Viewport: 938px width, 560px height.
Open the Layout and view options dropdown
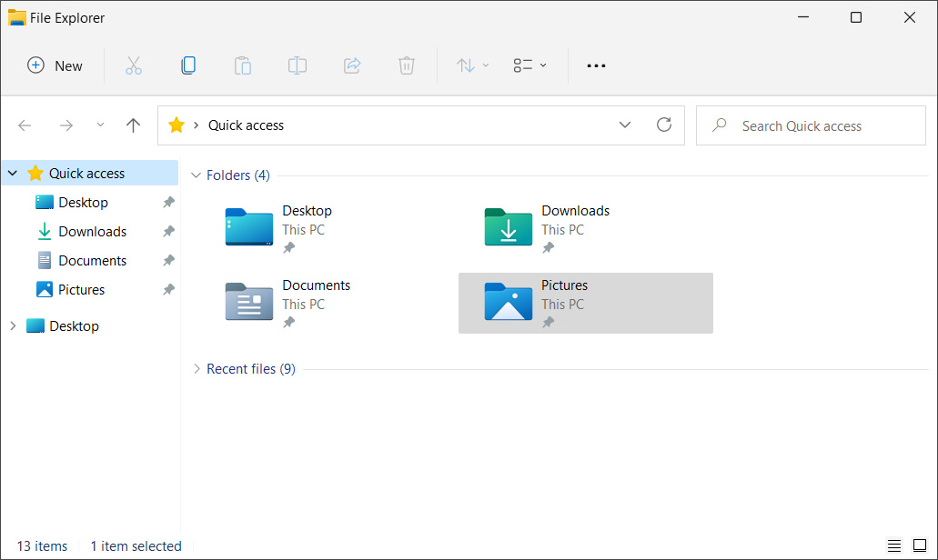tap(530, 65)
